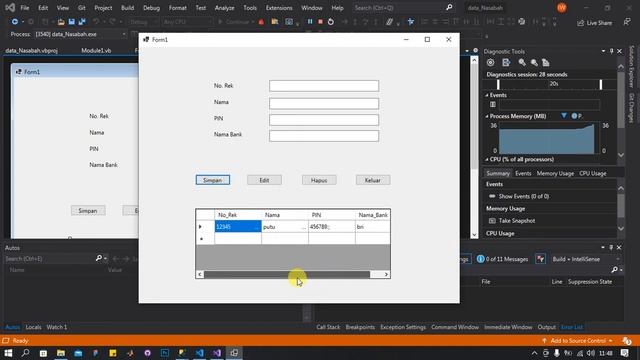Click the Error List messages info icon

point(481,259)
